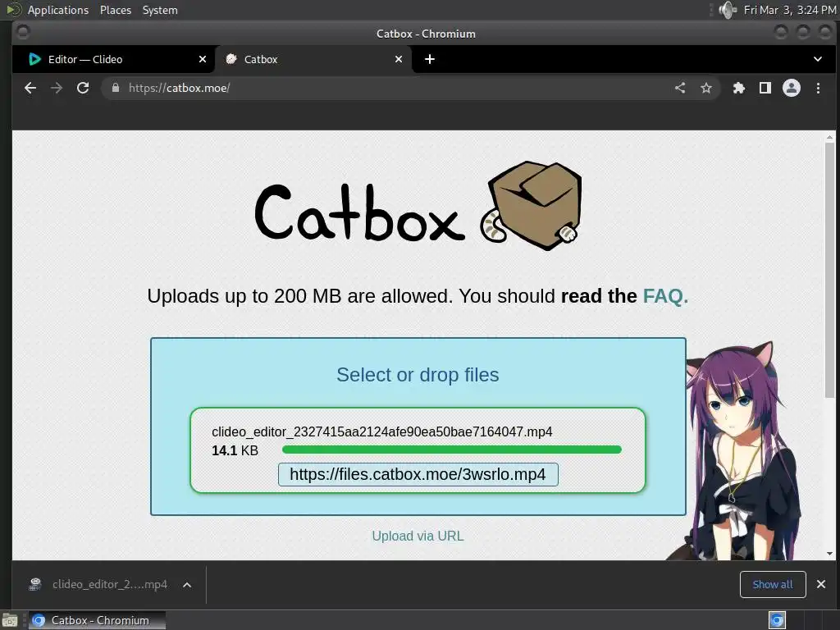Image resolution: width=840 pixels, height=630 pixels.
Task: Click the upload progress bar
Action: [x=452, y=450]
